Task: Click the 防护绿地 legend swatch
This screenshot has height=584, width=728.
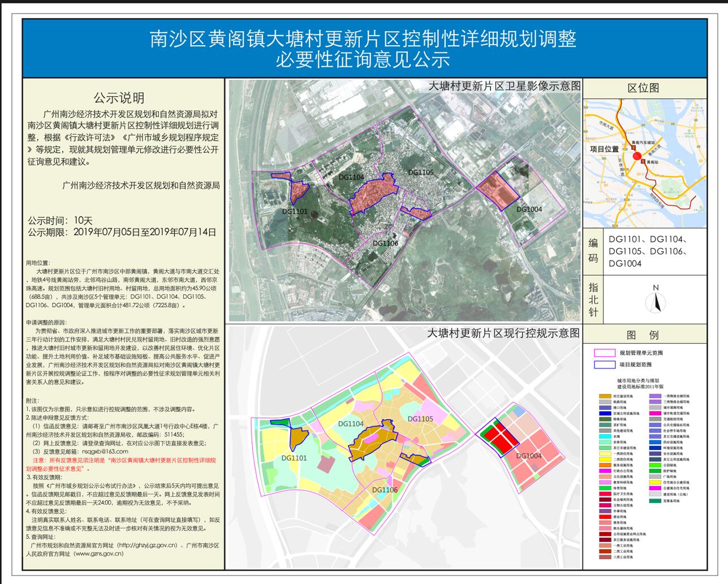Action: 655,471
